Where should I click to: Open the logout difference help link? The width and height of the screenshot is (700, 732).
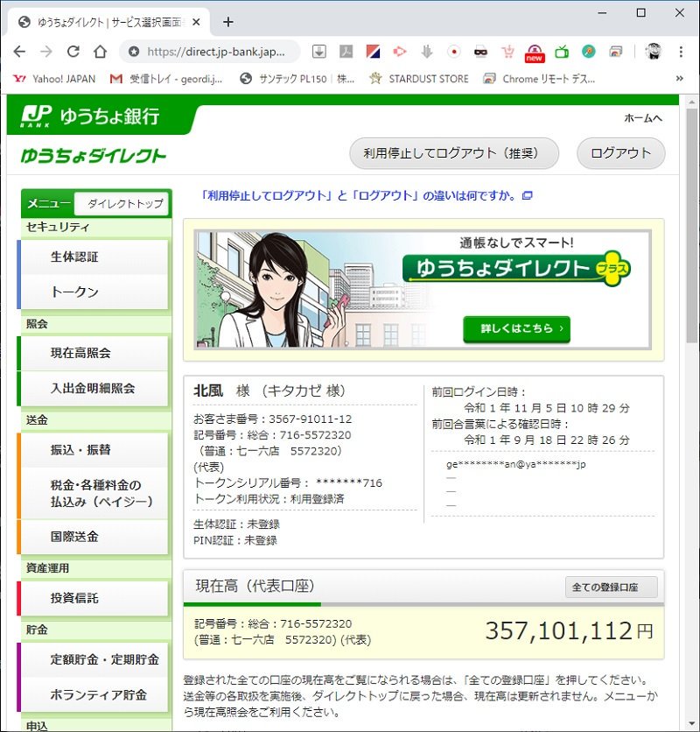coord(367,195)
